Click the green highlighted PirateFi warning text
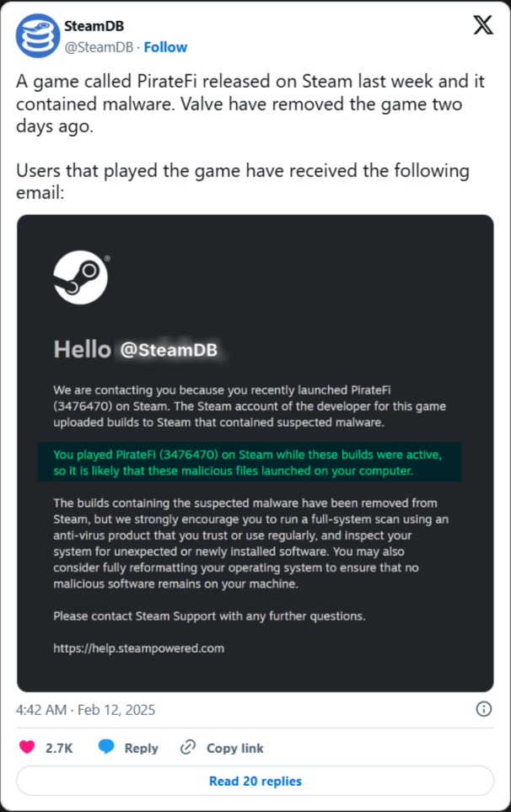This screenshot has width=511, height=812. tap(249, 462)
